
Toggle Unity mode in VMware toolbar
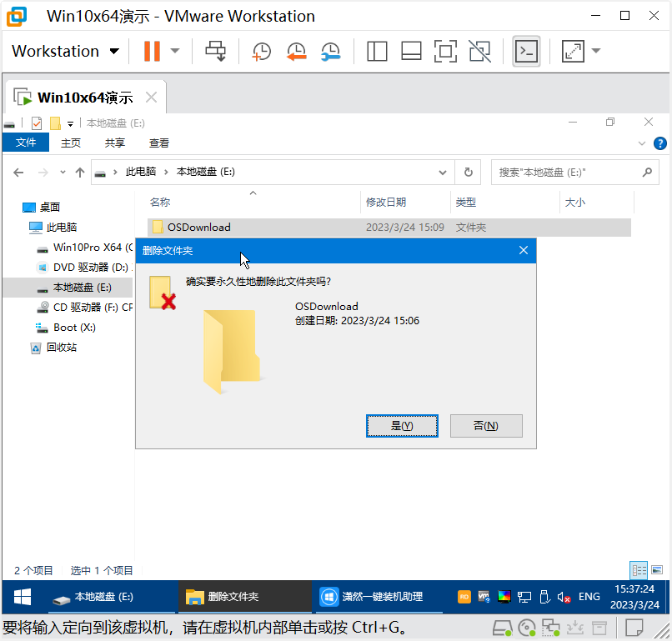(479, 51)
